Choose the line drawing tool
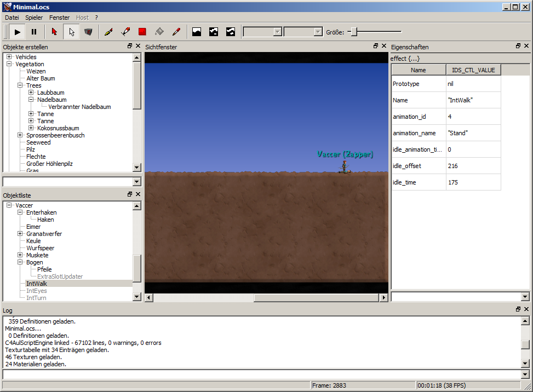 [125, 32]
